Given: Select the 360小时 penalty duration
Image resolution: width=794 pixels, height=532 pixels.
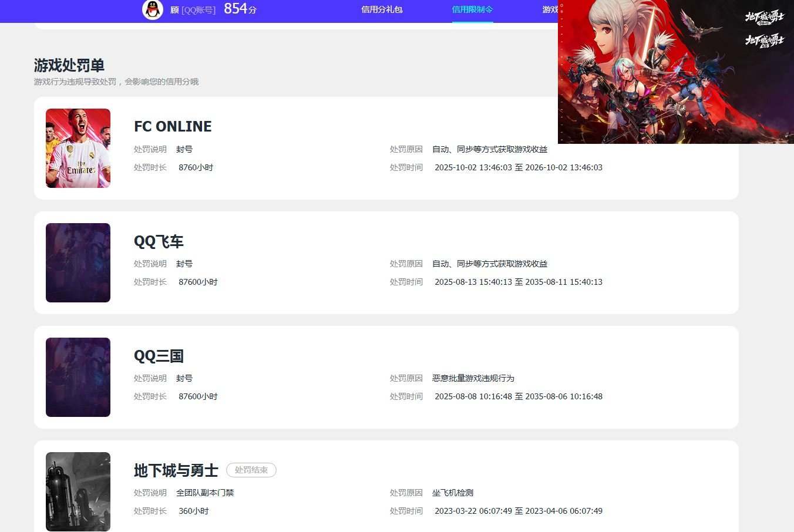Looking at the screenshot, I should click(x=193, y=511).
